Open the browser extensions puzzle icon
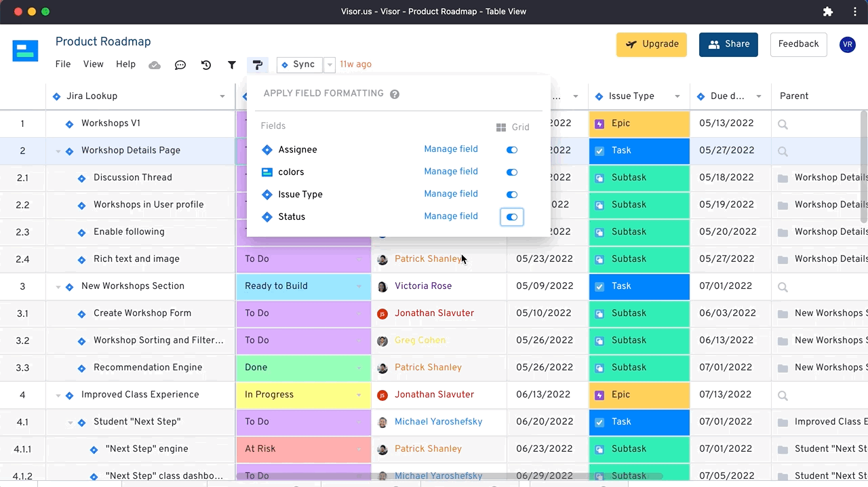This screenshot has height=487, width=868. [828, 12]
